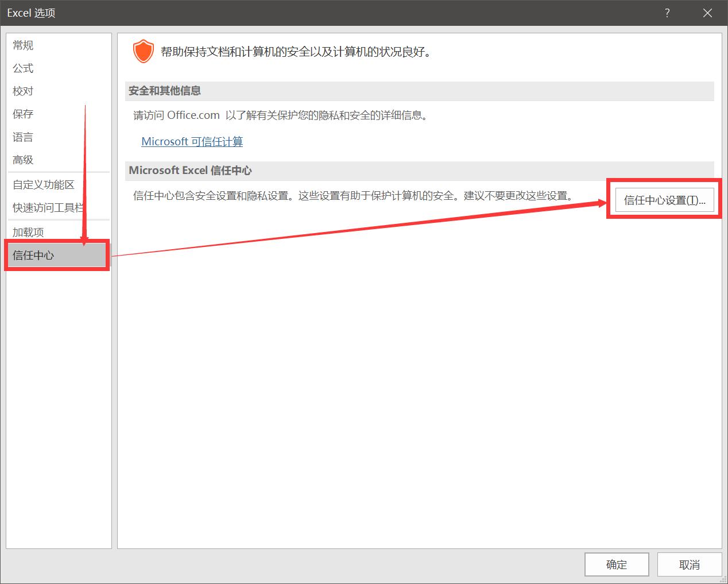Select 常规 in the sidebar
Viewport: 728px width, 584px height.
(22, 45)
